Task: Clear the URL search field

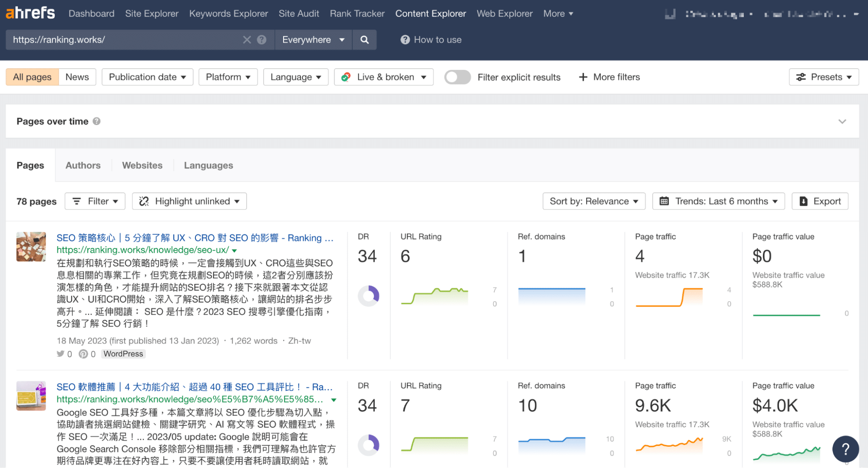Action: pos(247,40)
